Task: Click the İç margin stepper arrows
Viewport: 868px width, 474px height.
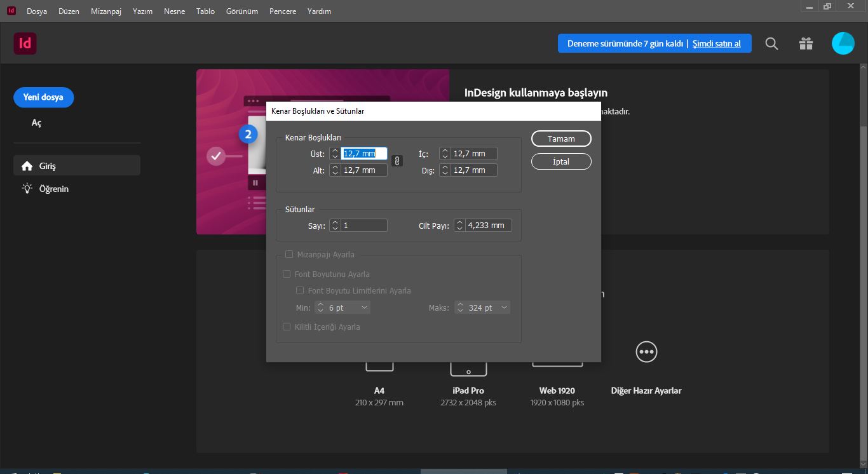Action: 445,154
